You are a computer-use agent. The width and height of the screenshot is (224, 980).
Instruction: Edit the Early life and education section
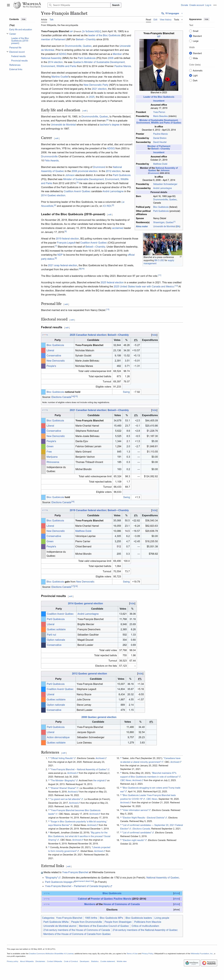(85, 111)
